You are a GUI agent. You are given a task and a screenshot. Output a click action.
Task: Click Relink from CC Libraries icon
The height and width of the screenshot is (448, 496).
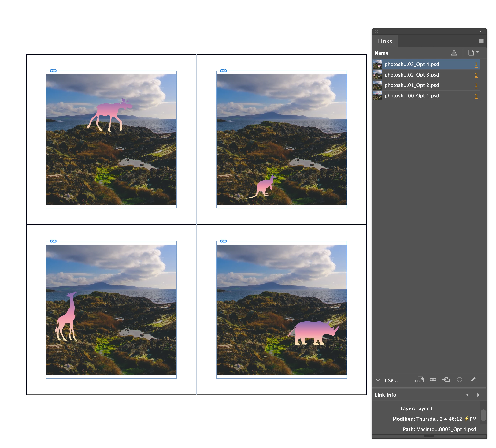[419, 380]
